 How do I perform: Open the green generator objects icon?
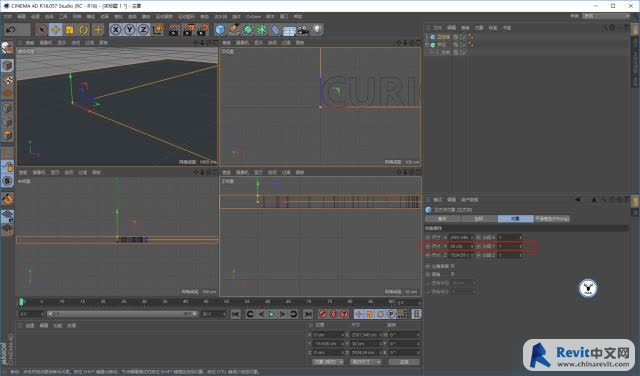tap(248, 29)
